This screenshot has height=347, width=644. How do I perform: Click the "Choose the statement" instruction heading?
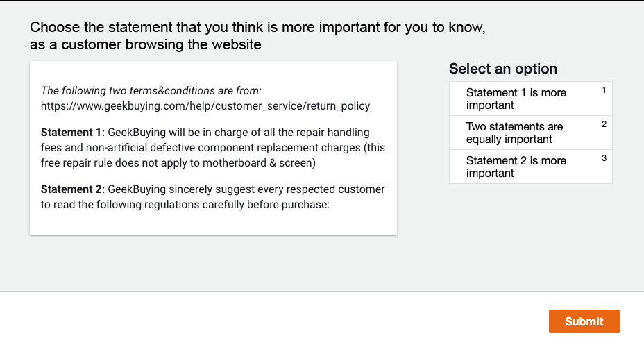(x=257, y=28)
